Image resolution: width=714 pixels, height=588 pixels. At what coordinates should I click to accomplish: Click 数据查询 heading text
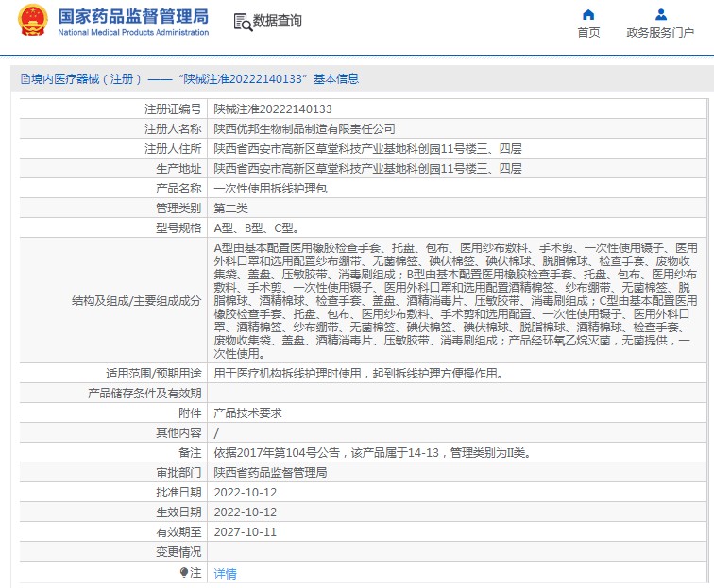(278, 21)
